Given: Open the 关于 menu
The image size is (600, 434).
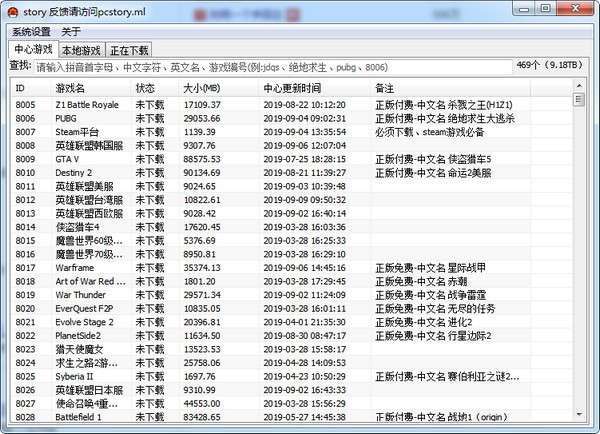Looking at the screenshot, I should (71, 32).
